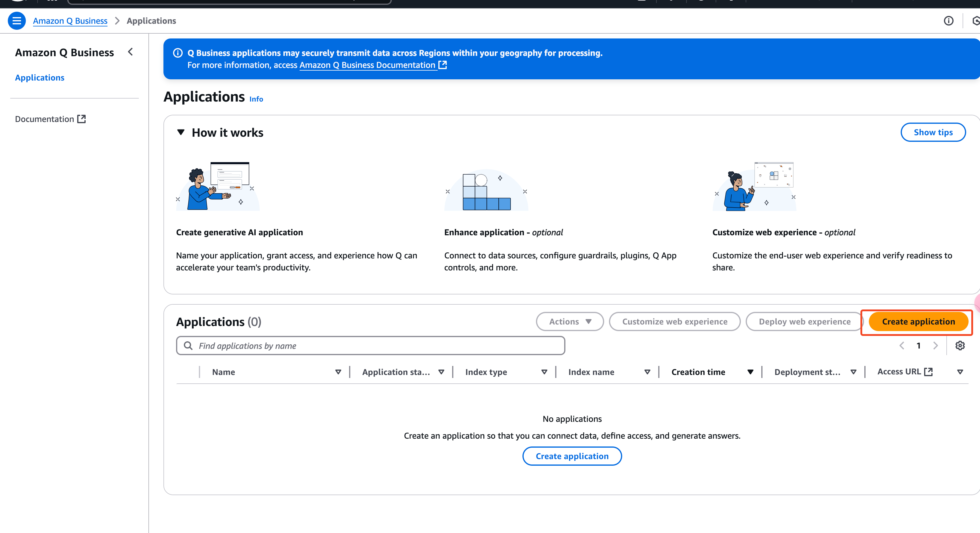Click the hamburger menu icon top left
Screen dimensions: 980x533
(17, 21)
